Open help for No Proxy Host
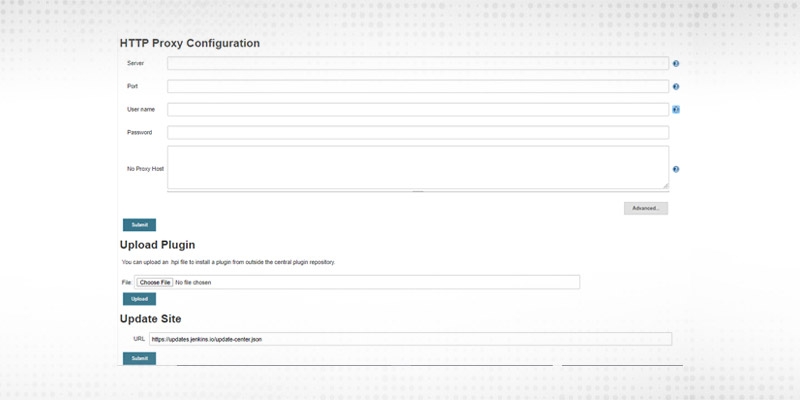The image size is (800, 400). click(676, 170)
